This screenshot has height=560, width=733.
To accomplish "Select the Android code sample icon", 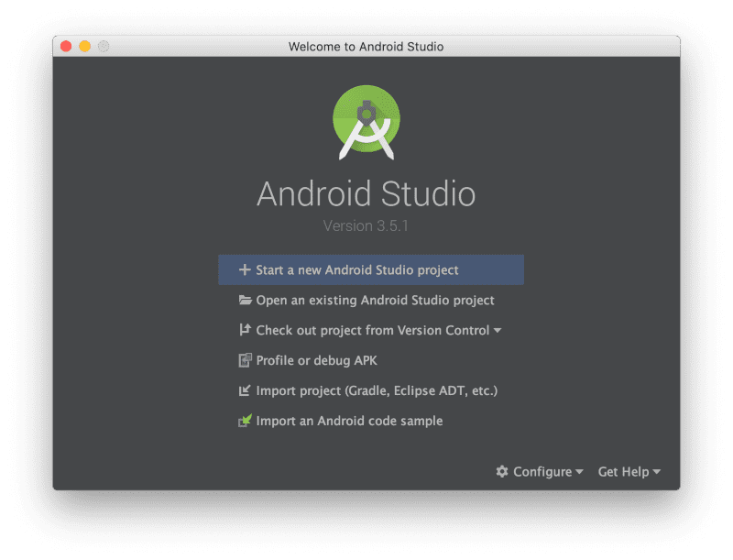I will tap(244, 421).
